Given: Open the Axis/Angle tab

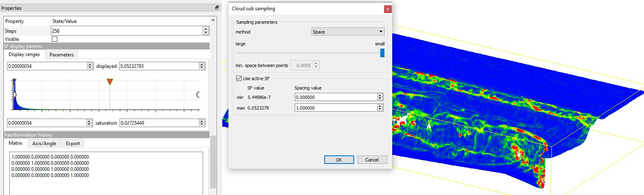Looking at the screenshot, I should [44, 143].
